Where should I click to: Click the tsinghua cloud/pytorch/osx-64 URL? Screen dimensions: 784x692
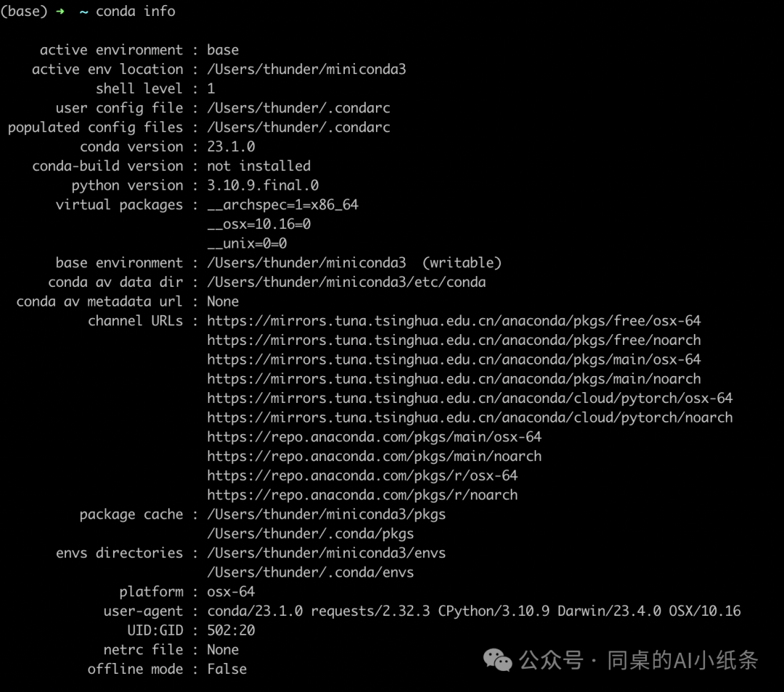[x=470, y=399]
